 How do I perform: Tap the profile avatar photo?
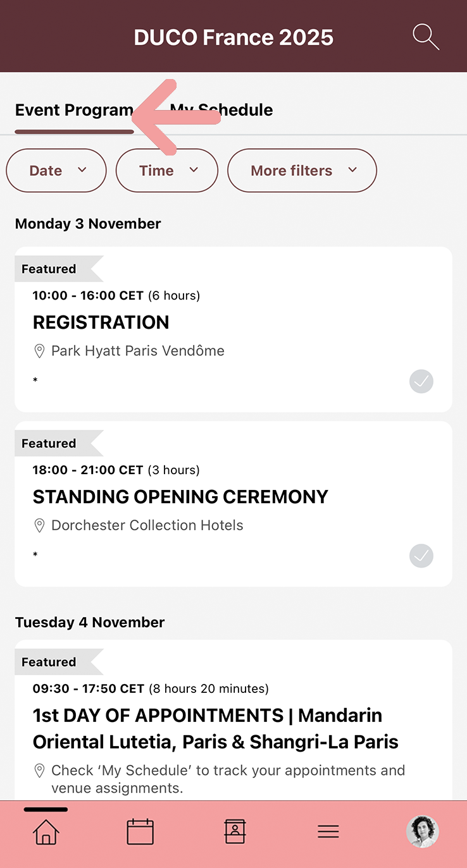pyautogui.click(x=422, y=831)
